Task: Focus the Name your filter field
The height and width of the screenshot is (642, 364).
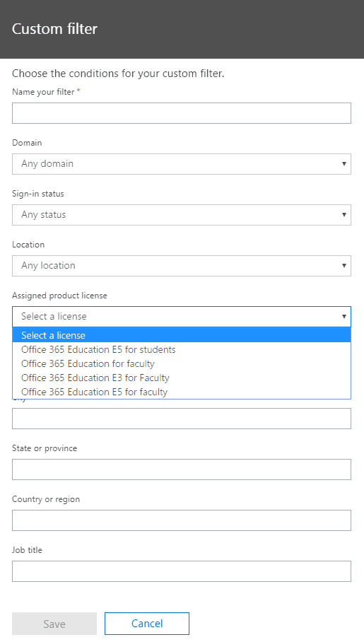Action: (x=182, y=113)
